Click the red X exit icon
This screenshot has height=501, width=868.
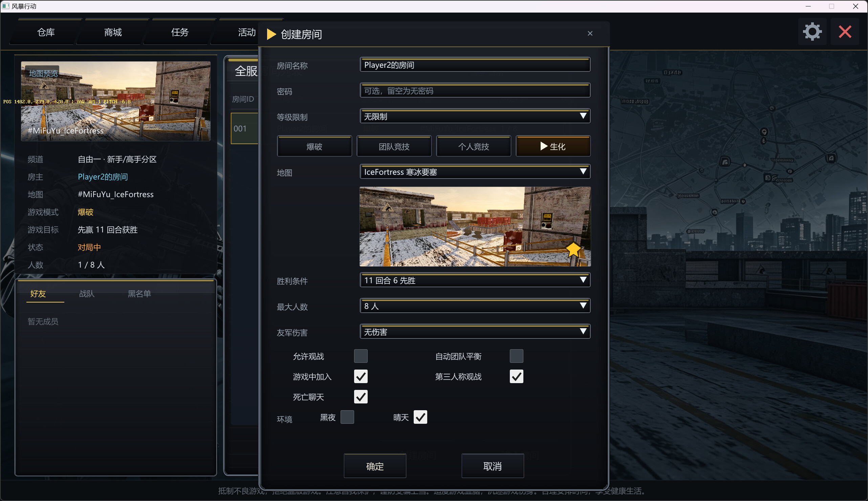[x=845, y=32]
